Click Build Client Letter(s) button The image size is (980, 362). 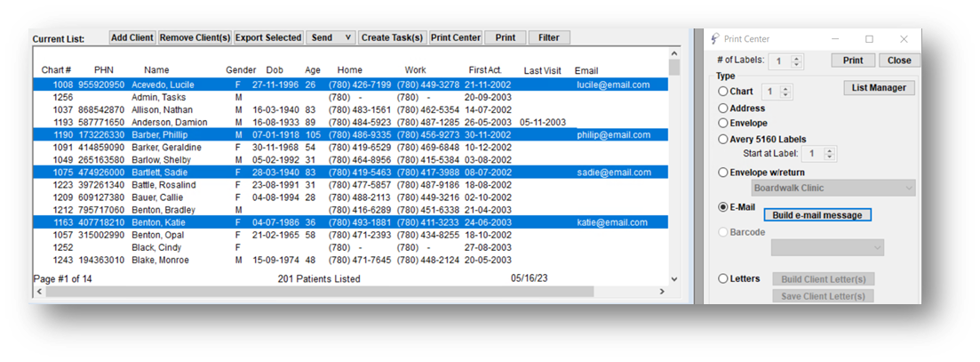click(824, 279)
